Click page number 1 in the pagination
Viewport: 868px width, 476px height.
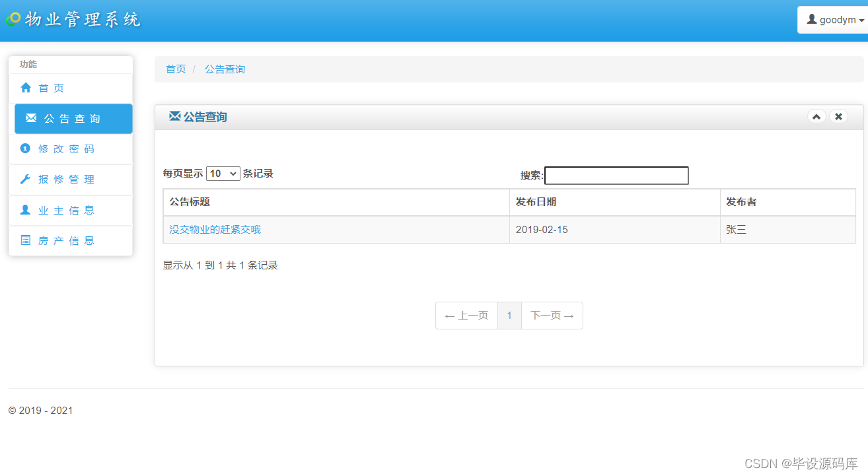509,316
